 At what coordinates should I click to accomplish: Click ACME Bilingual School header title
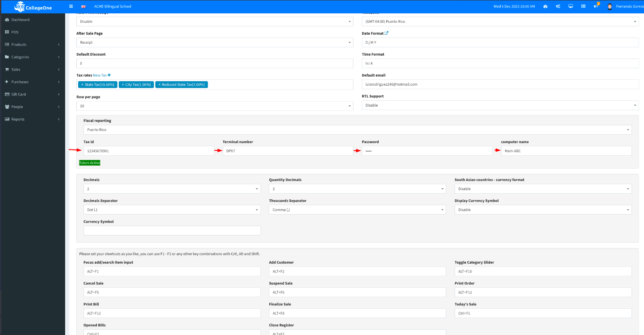click(x=113, y=7)
